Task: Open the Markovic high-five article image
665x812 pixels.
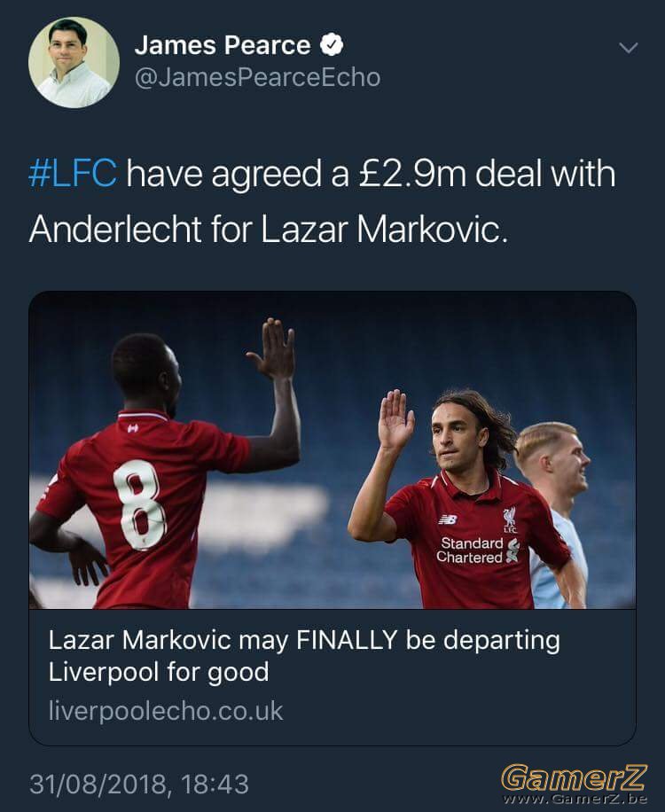Action: click(332, 450)
